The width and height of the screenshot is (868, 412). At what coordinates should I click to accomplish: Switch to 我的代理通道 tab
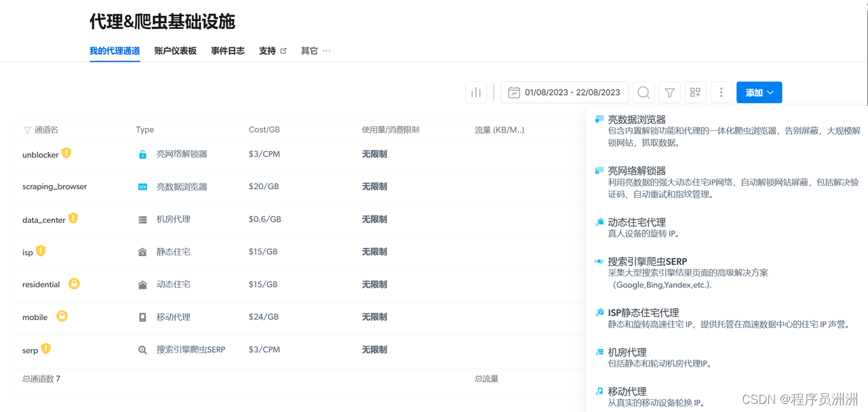pyautogui.click(x=115, y=51)
